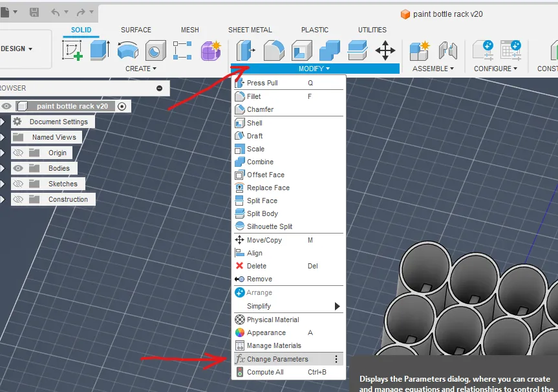Switch to the MESH tab

pyautogui.click(x=189, y=30)
